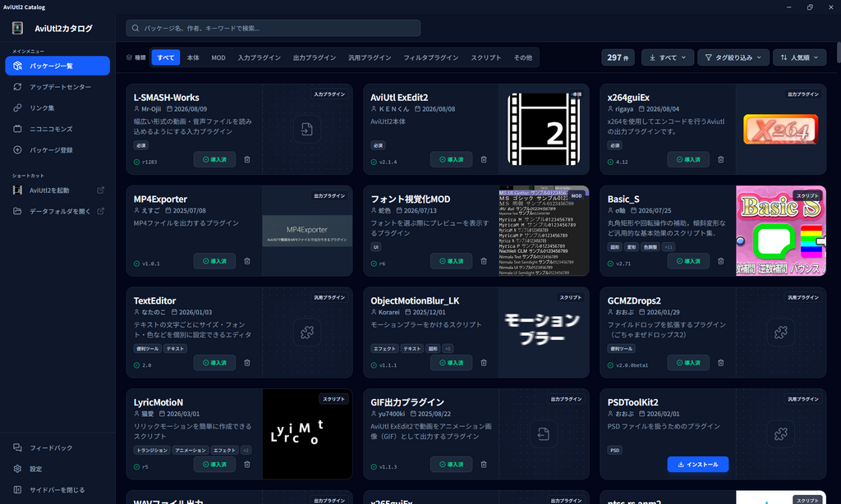Select 入力プラグイン tab

point(259,57)
